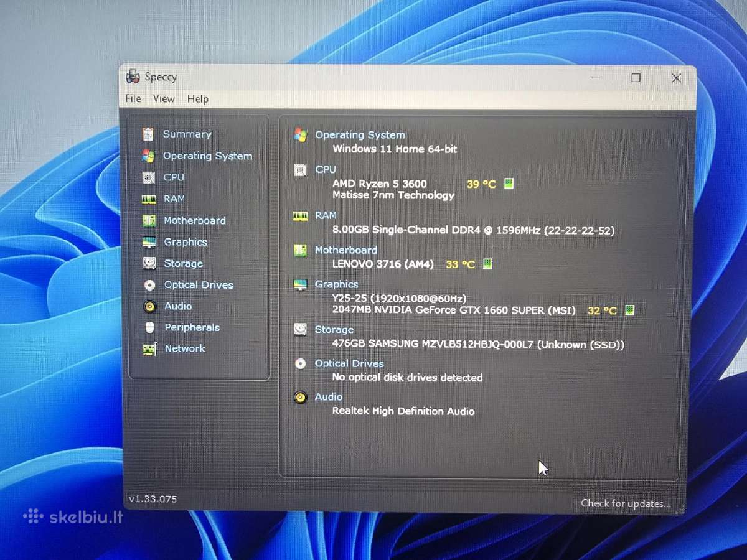Click the CPU chip icon in the sidebar
This screenshot has width=747, height=560.
(x=148, y=177)
